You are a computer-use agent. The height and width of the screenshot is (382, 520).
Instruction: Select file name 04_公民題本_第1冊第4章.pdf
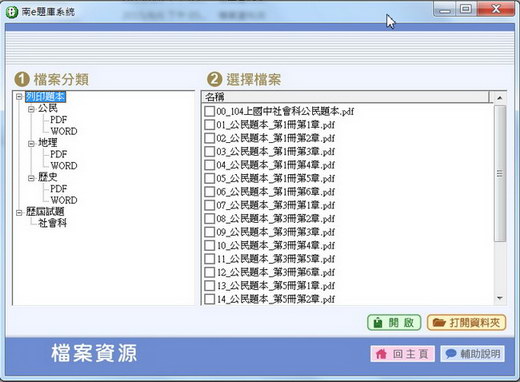click(276, 165)
